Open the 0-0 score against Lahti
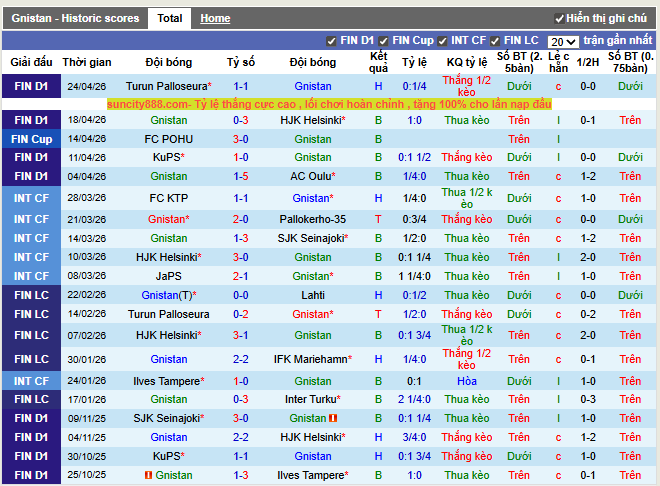660x486 pixels. tap(241, 295)
